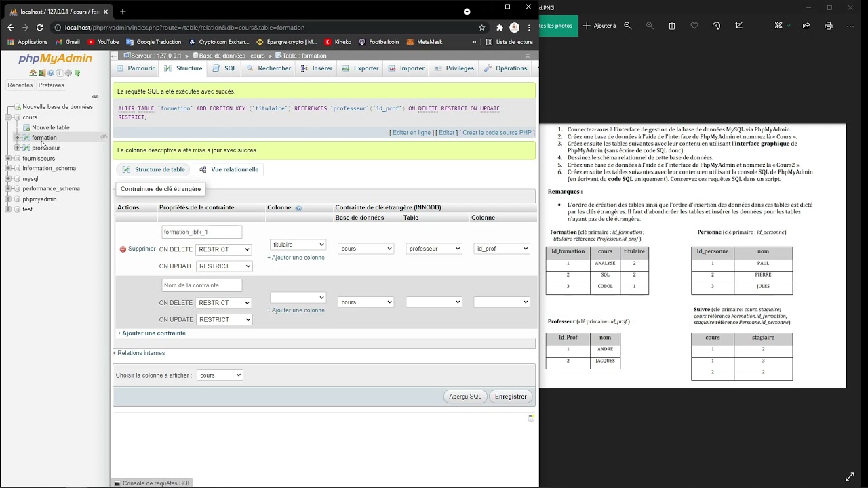
Task: Open Chrome extensions puzzle icon
Action: click(500, 28)
